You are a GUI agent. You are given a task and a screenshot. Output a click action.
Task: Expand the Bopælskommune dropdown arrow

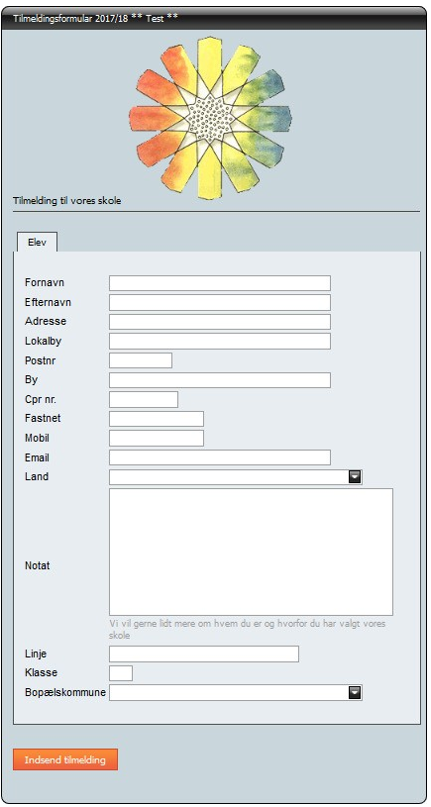pyautogui.click(x=355, y=693)
